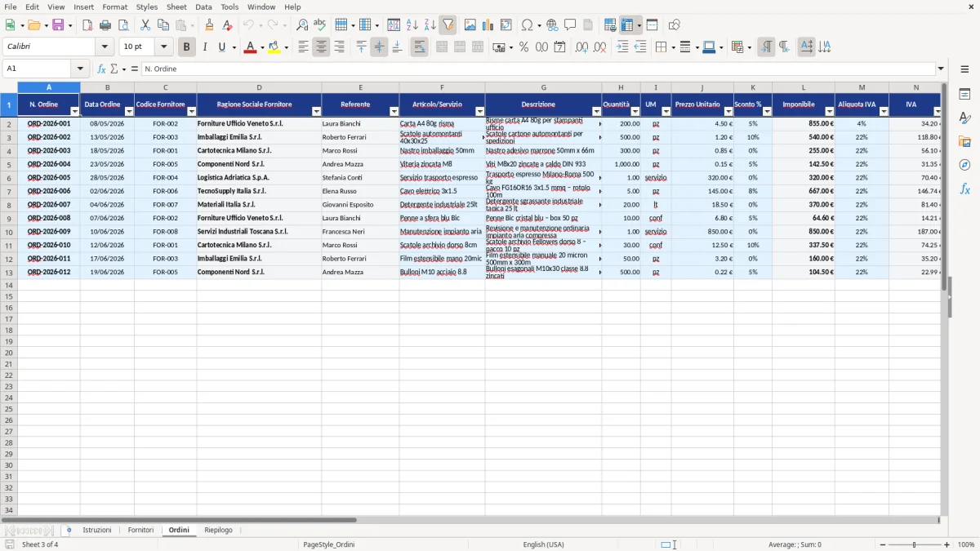Click the Print icon in toolbar

tap(105, 25)
